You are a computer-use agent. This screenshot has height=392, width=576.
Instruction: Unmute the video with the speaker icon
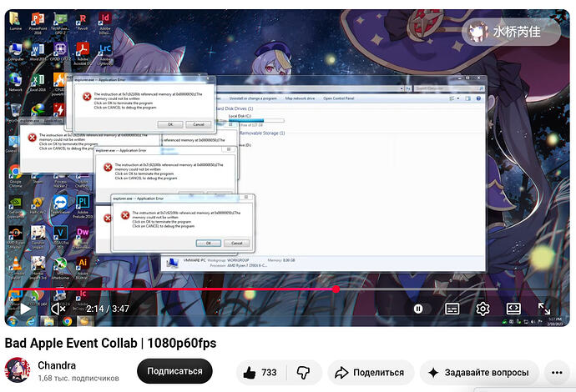pyautogui.click(x=58, y=309)
